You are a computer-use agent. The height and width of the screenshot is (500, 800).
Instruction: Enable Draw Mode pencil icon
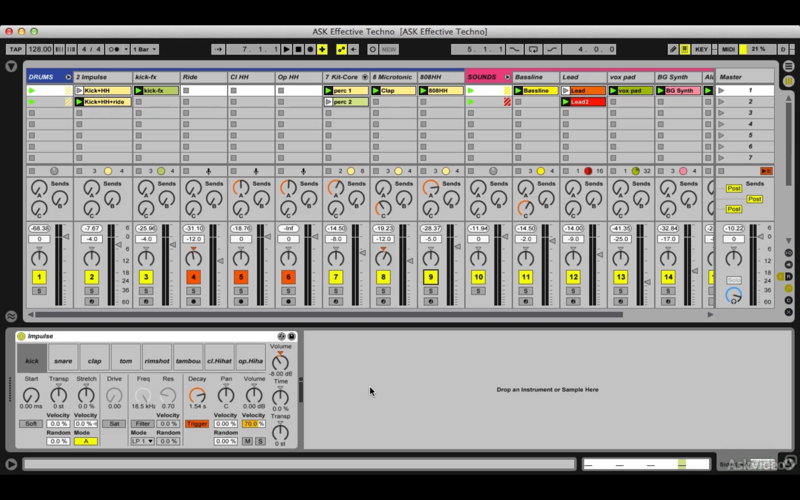click(673, 49)
